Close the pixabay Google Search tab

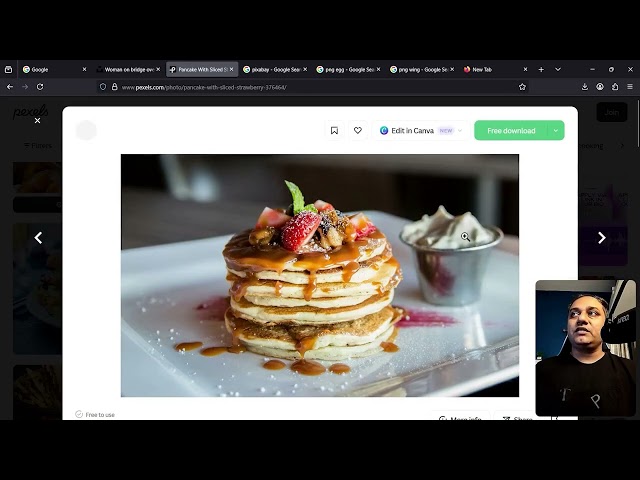(x=305, y=69)
